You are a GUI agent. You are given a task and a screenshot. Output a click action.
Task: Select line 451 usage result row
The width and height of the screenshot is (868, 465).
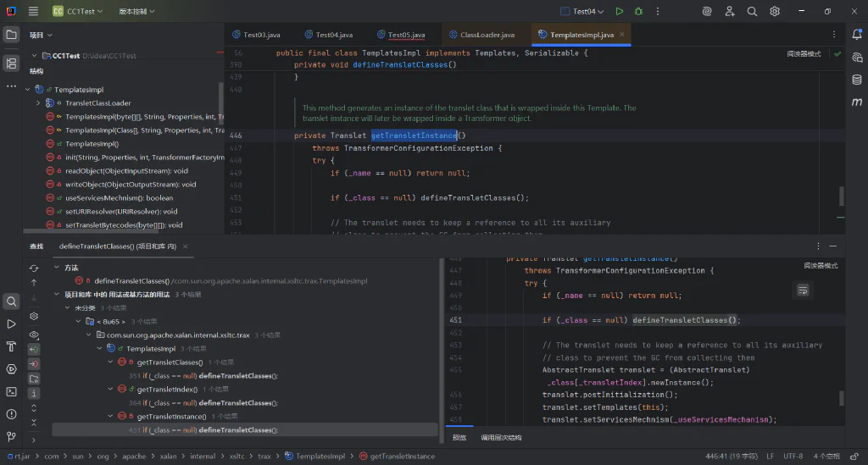pos(245,429)
